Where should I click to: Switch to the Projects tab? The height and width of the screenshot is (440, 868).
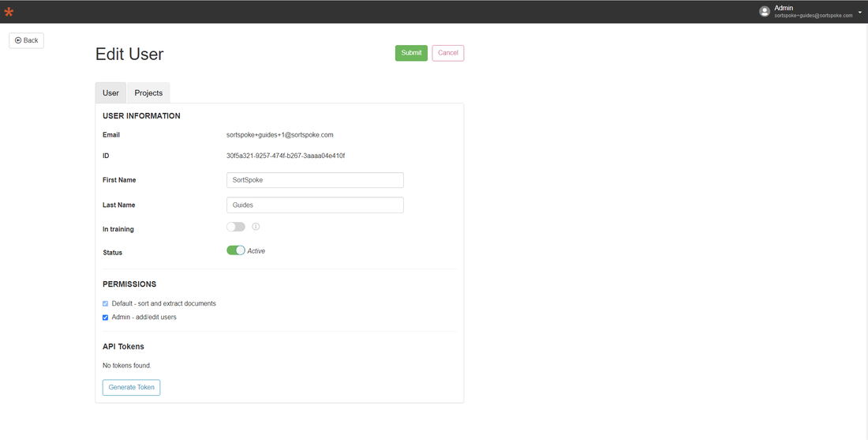pyautogui.click(x=148, y=93)
